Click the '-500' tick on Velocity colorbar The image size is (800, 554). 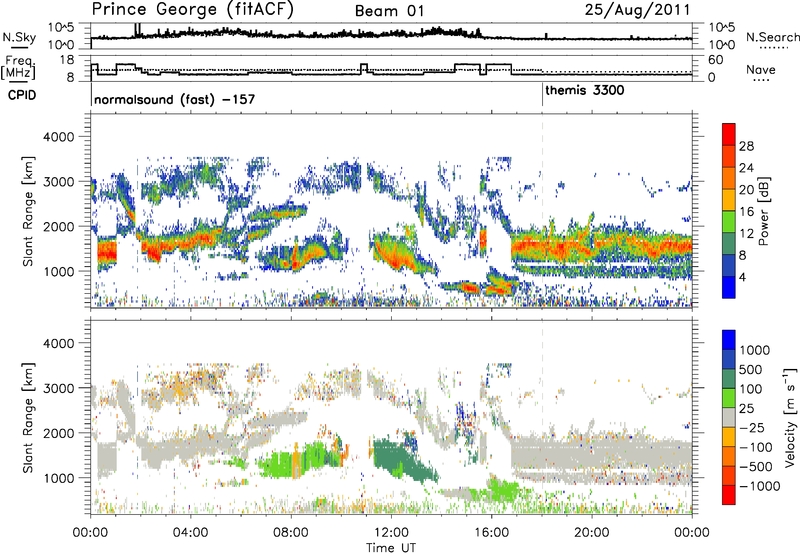coord(755,466)
